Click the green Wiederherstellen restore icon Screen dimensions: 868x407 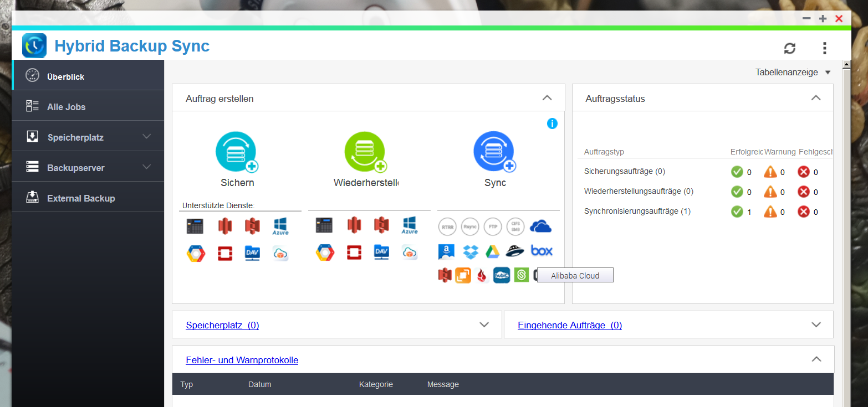tap(365, 152)
